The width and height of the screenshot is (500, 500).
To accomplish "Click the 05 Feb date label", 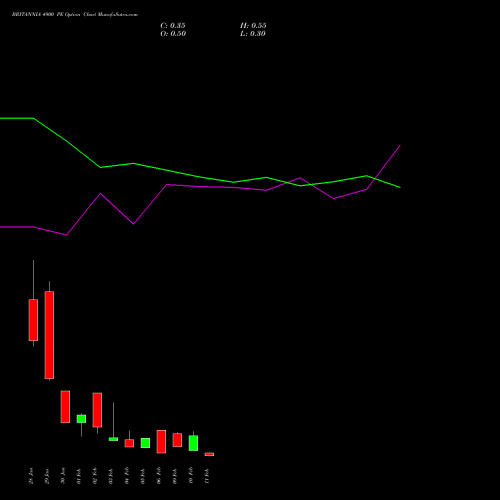I will pos(143,476).
